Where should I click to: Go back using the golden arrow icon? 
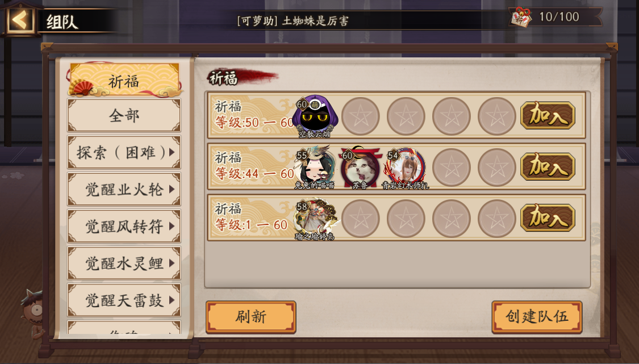click(x=19, y=19)
